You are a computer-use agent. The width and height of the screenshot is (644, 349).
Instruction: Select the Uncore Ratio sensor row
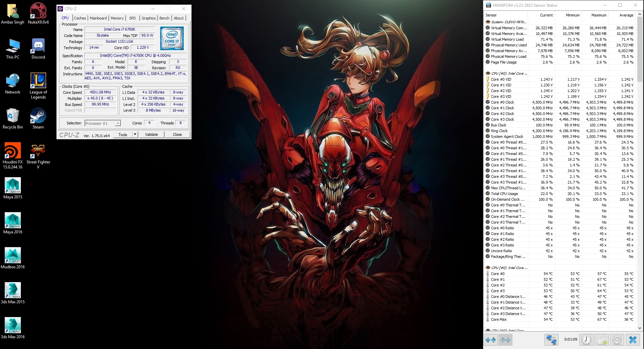tap(560, 251)
